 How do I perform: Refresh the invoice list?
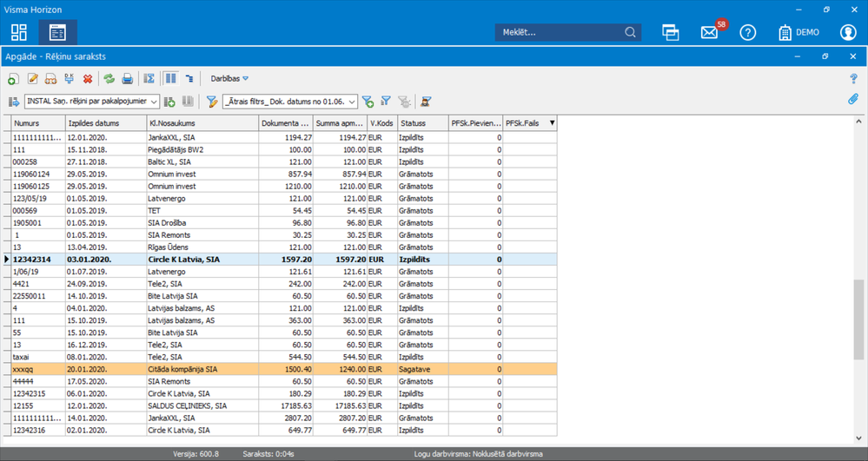pyautogui.click(x=109, y=79)
